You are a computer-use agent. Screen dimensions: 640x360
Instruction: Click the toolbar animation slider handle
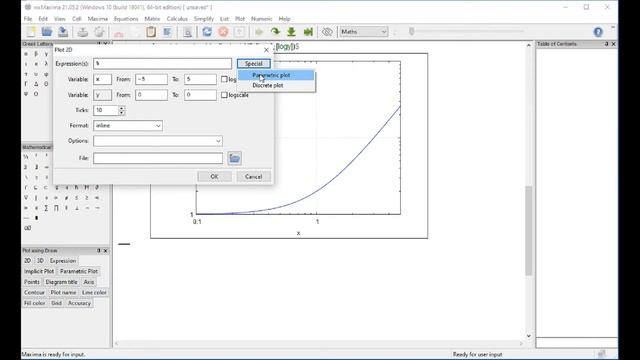click(411, 31)
